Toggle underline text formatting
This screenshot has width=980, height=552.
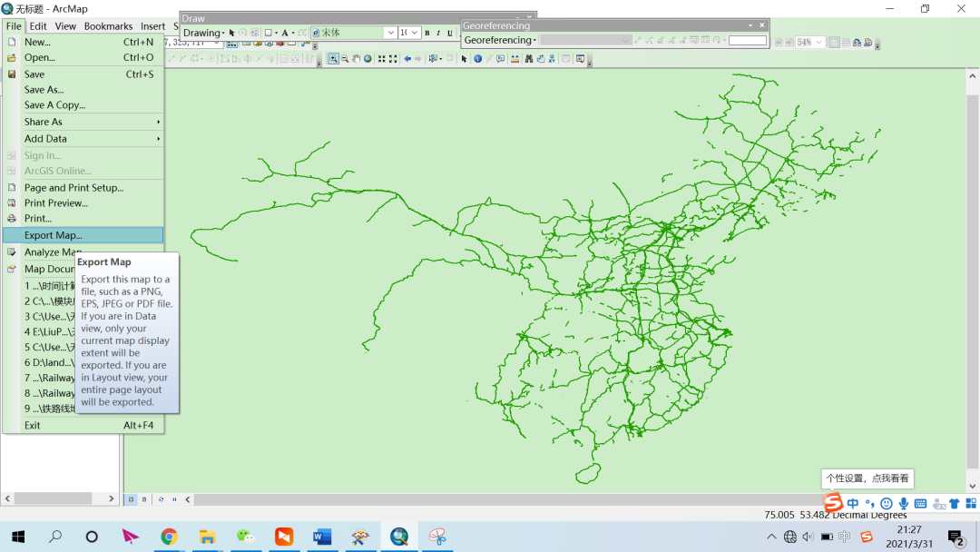tap(449, 32)
